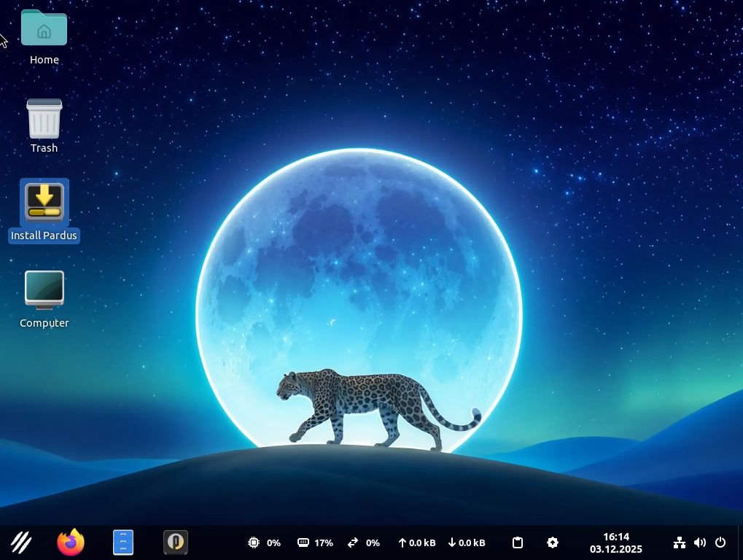Click the Install Pardus label text
Image resolution: width=743 pixels, height=560 pixels.
coord(44,236)
